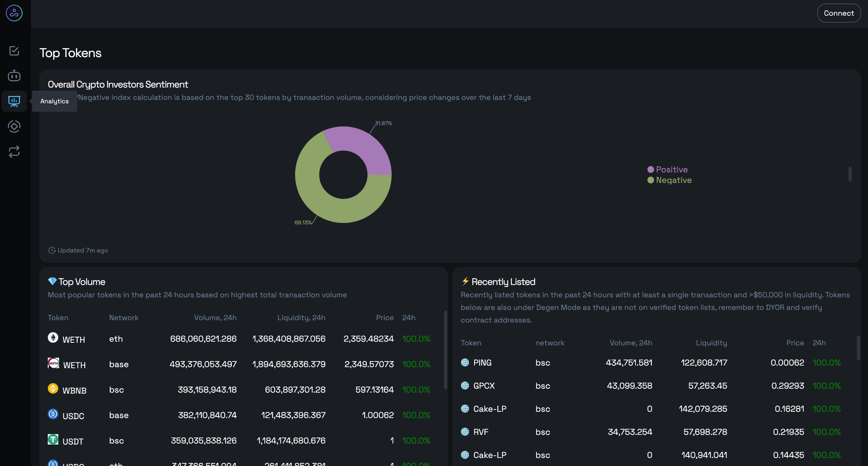Image resolution: width=868 pixels, height=466 pixels.
Task: Click the Recently Listed lightning icon
Action: coord(465,281)
